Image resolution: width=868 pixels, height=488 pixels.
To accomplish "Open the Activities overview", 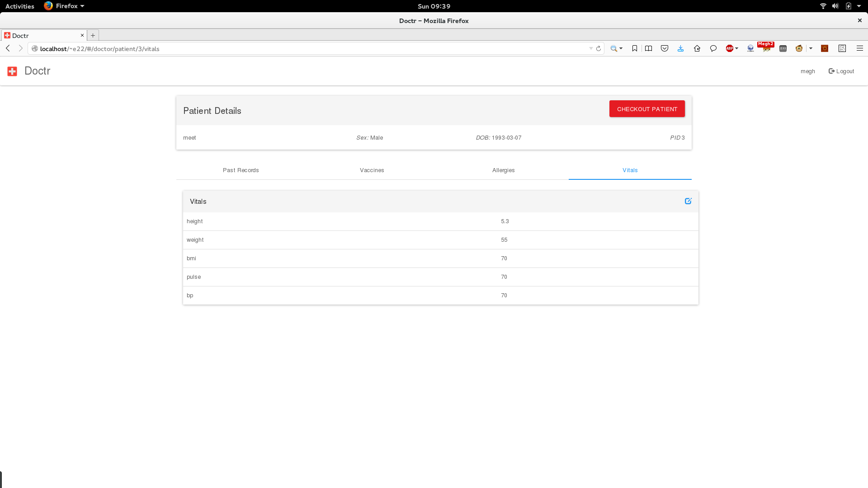I will [x=20, y=6].
